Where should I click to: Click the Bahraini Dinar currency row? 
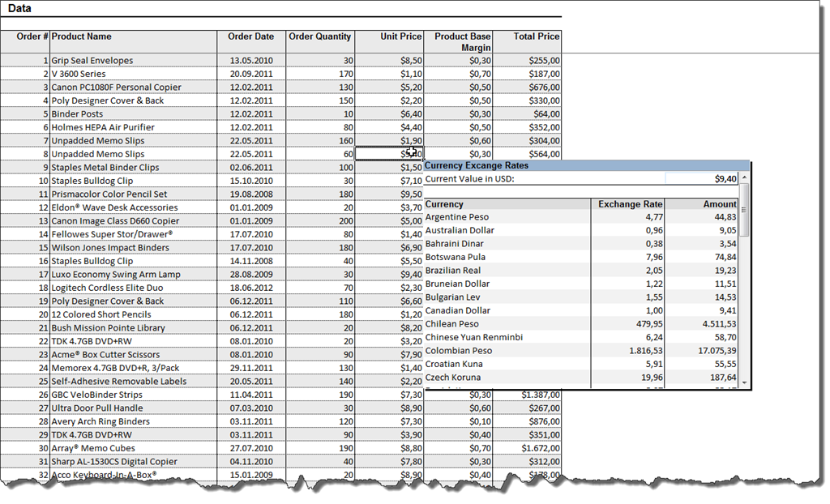tap(581, 244)
